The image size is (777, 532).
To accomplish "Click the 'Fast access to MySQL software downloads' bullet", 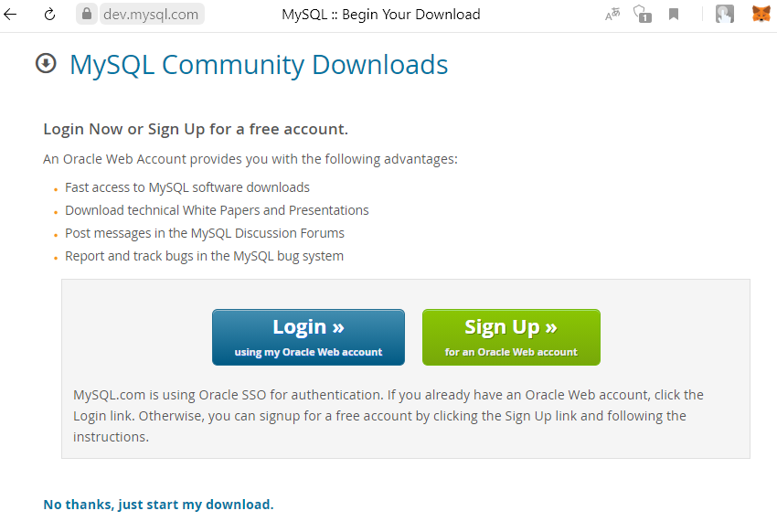I will point(187,187).
